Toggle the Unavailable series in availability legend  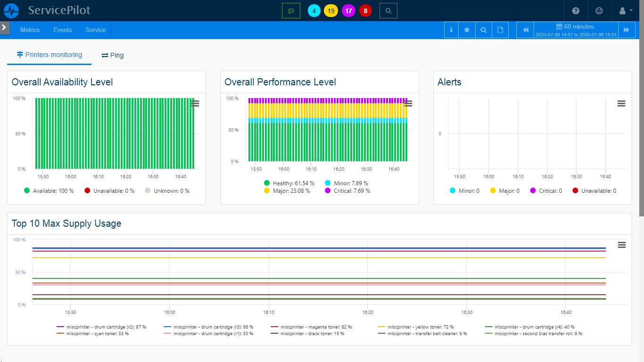pyautogui.click(x=109, y=191)
